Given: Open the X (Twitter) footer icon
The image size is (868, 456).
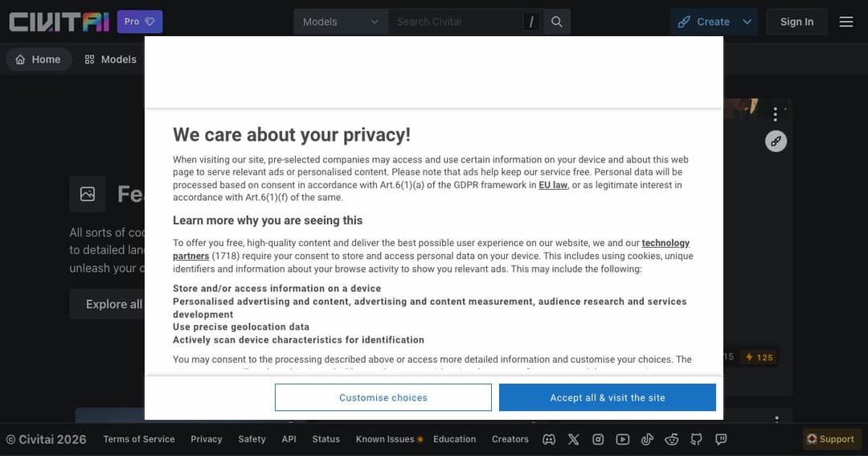Looking at the screenshot, I should pyautogui.click(x=574, y=439).
